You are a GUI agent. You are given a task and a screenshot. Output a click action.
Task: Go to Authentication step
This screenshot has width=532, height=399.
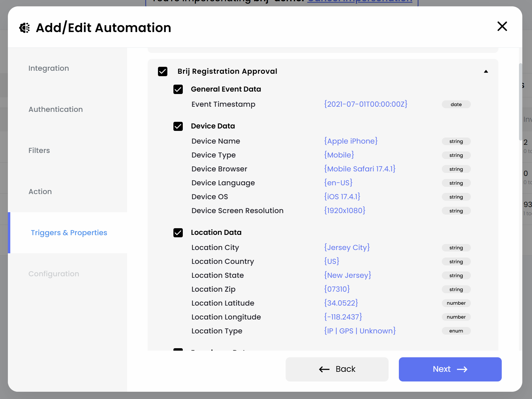pyautogui.click(x=56, y=109)
